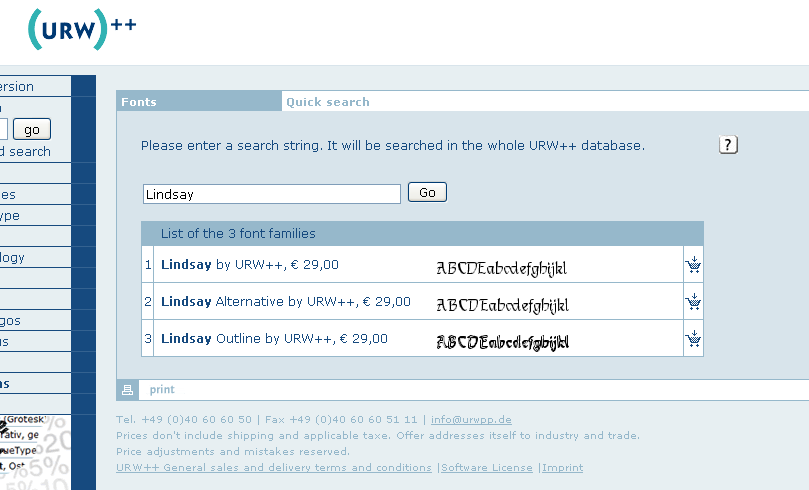Click the Lindsay Alternative sample preview
This screenshot has height=490, width=809.
coord(503,305)
